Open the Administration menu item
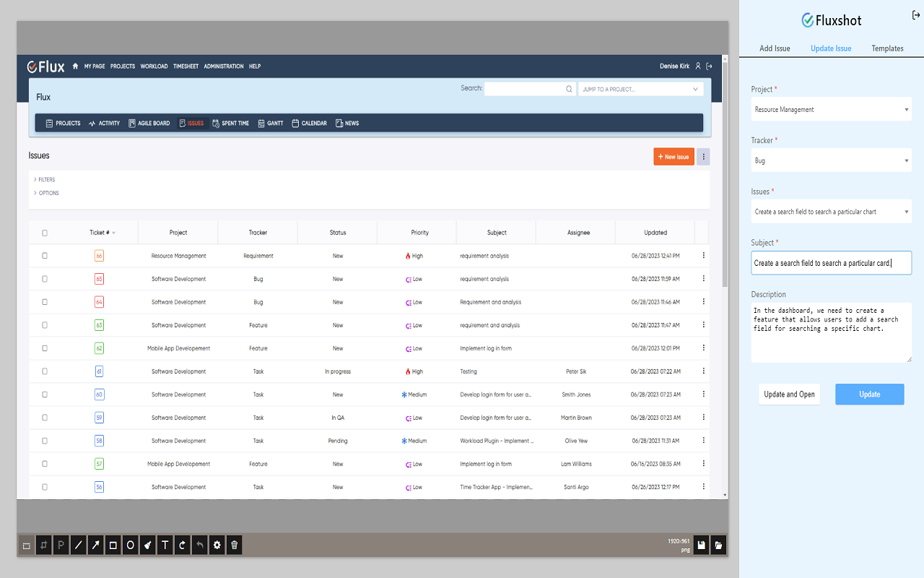The image size is (924, 578). 224,66
